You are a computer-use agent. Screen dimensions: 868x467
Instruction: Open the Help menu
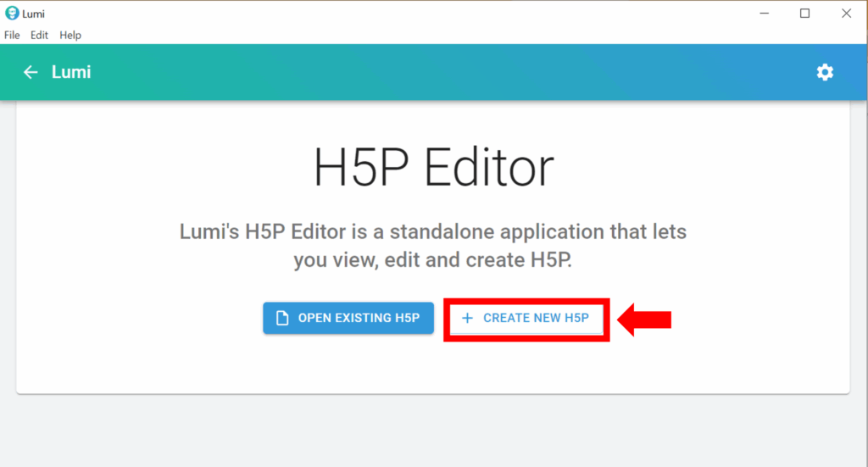click(70, 35)
